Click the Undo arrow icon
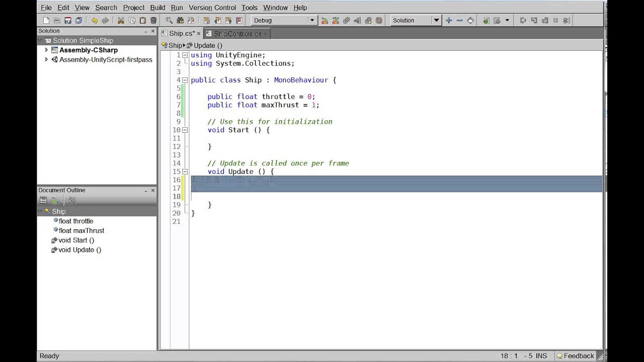 click(94, 21)
